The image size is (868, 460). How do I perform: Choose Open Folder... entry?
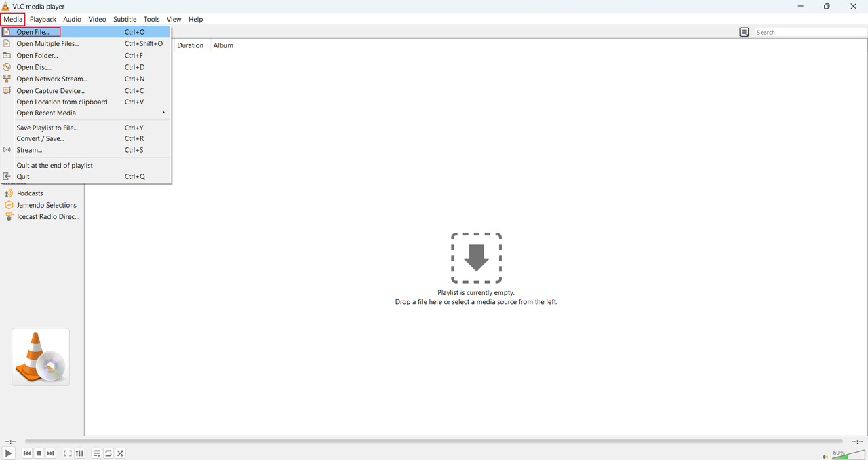coord(85,56)
